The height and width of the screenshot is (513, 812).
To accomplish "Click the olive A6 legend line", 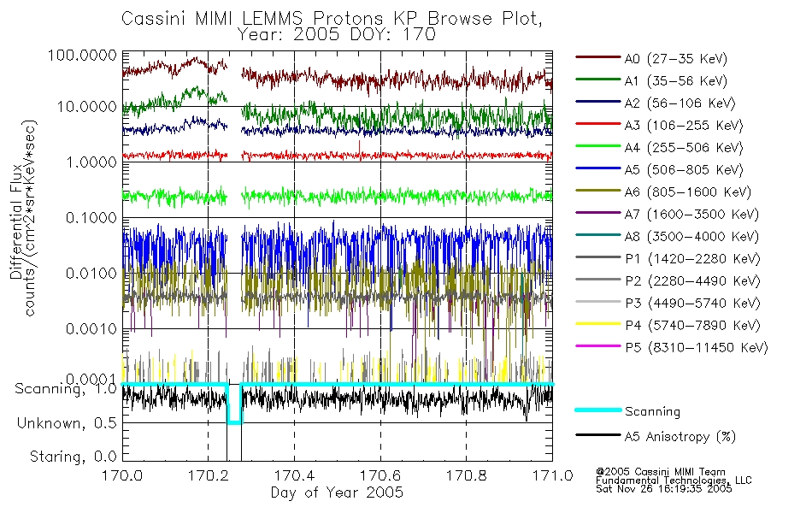I will click(598, 191).
